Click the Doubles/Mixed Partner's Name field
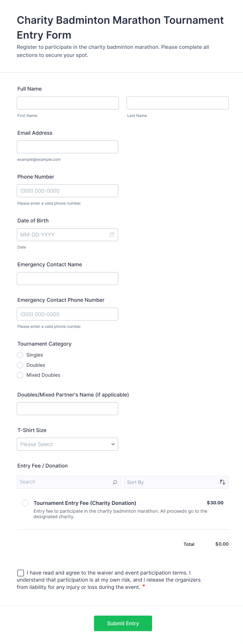This screenshot has height=644, width=243. coord(67,409)
